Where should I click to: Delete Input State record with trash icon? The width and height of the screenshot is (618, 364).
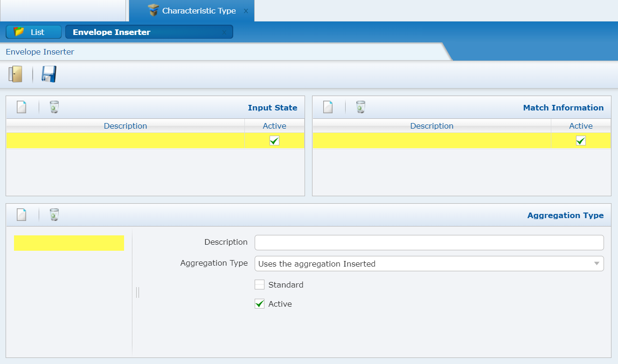point(55,107)
